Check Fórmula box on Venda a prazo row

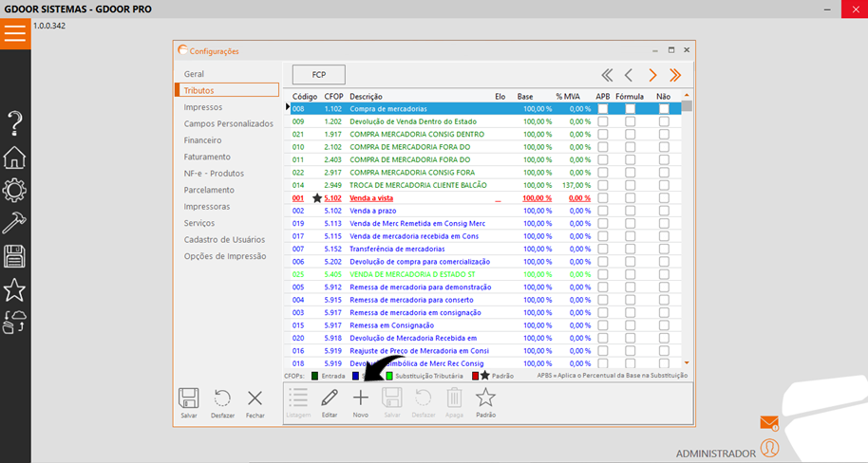(630, 211)
